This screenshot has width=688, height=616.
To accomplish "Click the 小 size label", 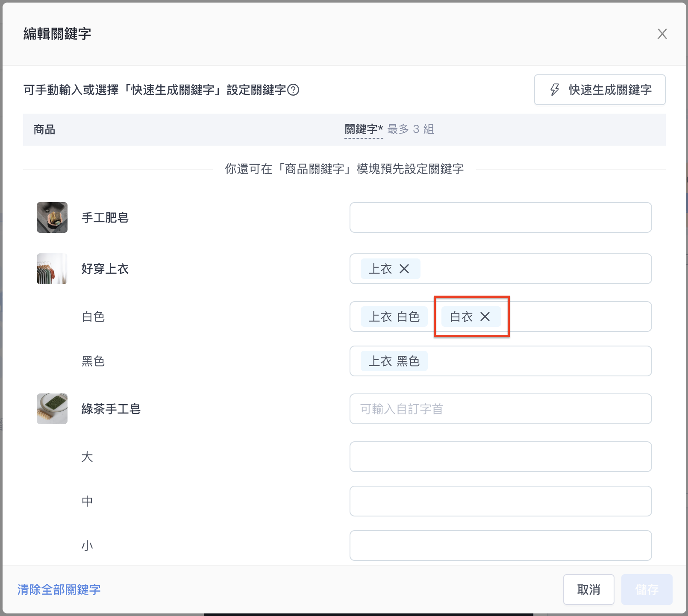I will (87, 546).
